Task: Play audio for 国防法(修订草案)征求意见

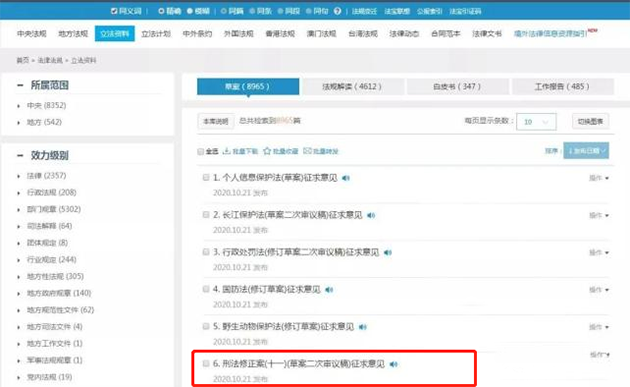Action: click(x=329, y=290)
